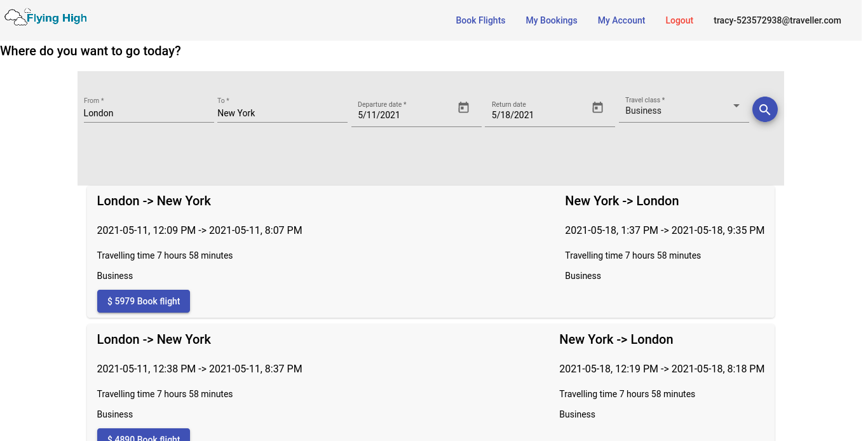Open My Bookings from navigation
868x441 pixels.
[552, 20]
